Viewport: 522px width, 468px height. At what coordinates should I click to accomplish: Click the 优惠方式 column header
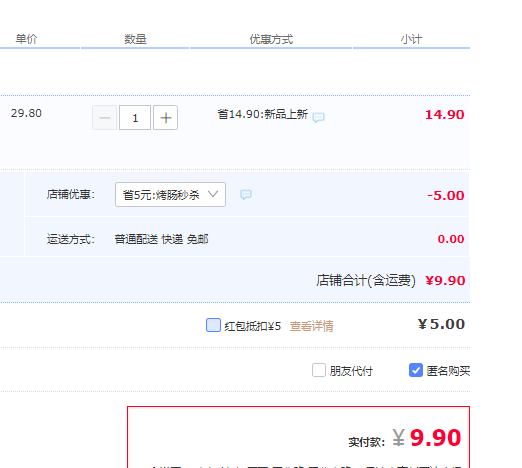pyautogui.click(x=271, y=39)
